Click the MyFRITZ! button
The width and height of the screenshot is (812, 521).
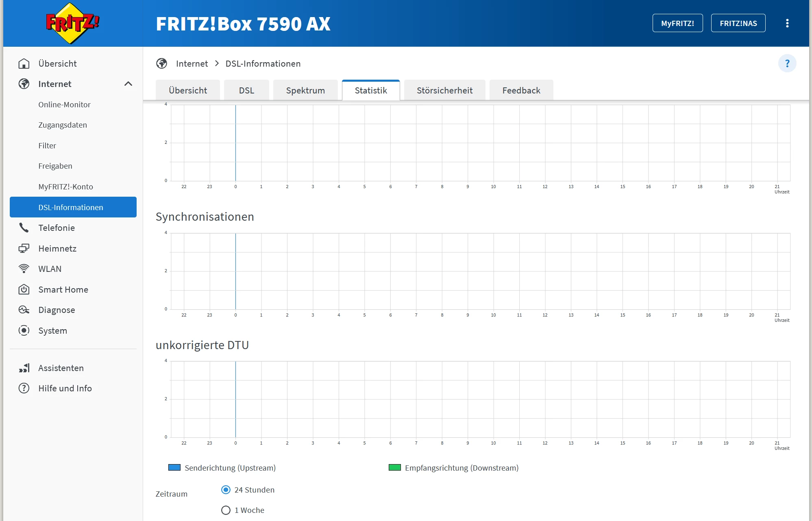coord(677,23)
